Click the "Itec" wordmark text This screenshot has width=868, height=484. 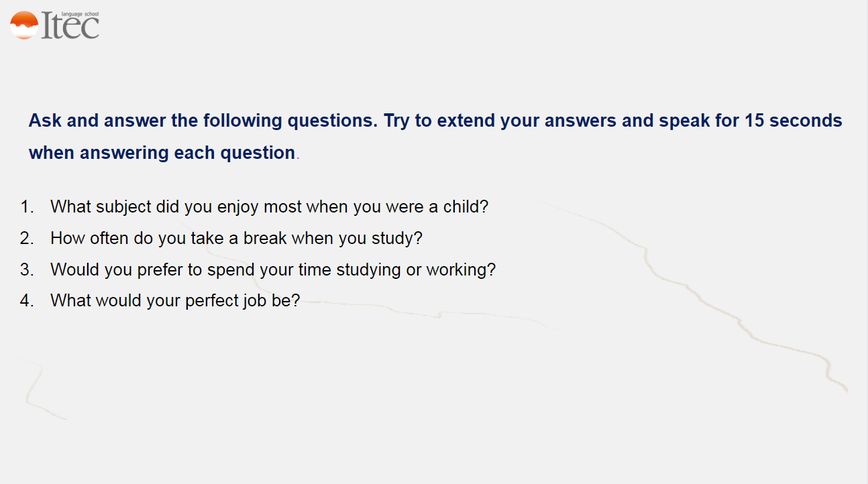(x=70, y=25)
